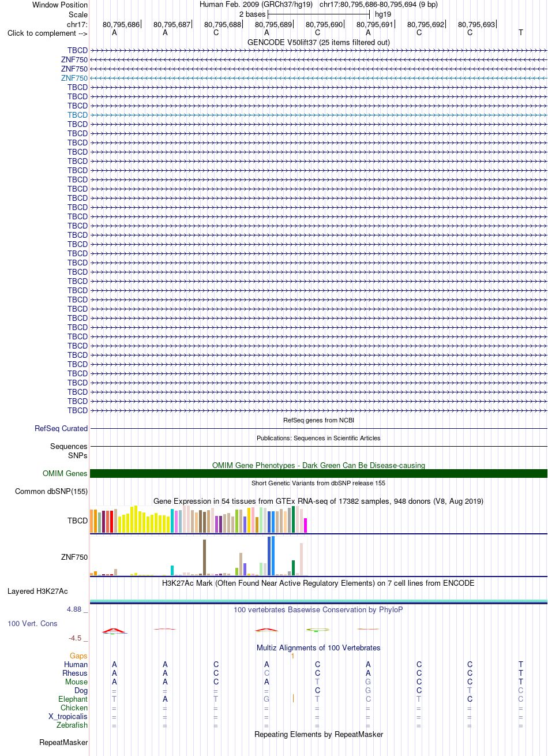This screenshot has width=548, height=756.
Task: Click the T base in the reference sequence row
Action: coord(521,33)
